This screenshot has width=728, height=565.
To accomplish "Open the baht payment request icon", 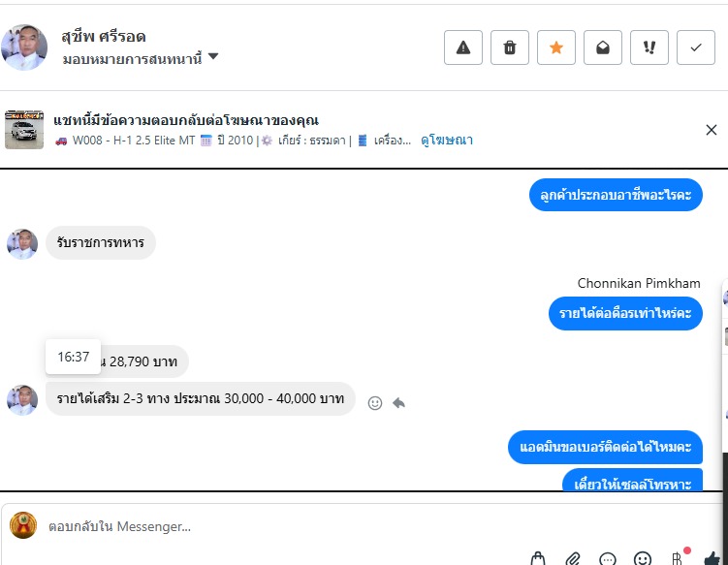I will [678, 558].
